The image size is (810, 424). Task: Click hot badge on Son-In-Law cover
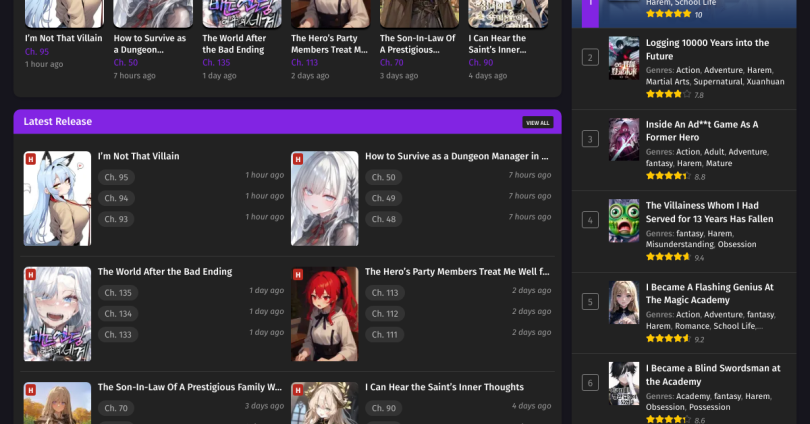pyautogui.click(x=30, y=390)
